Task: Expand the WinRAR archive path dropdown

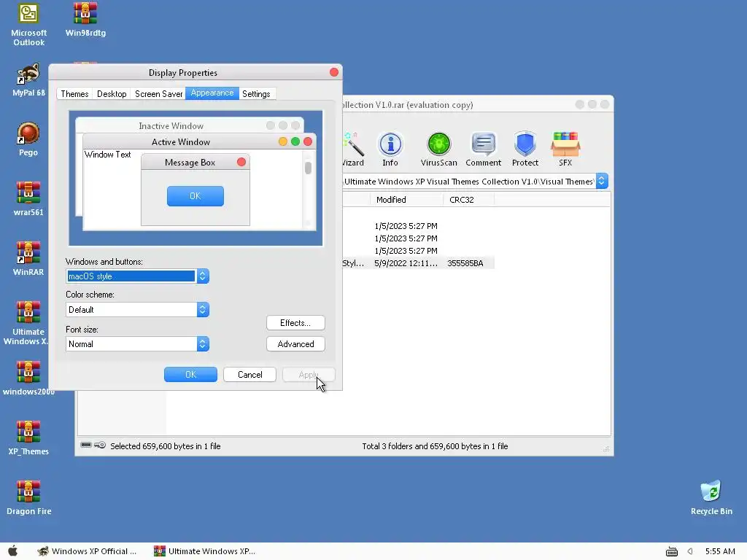Action: point(602,181)
